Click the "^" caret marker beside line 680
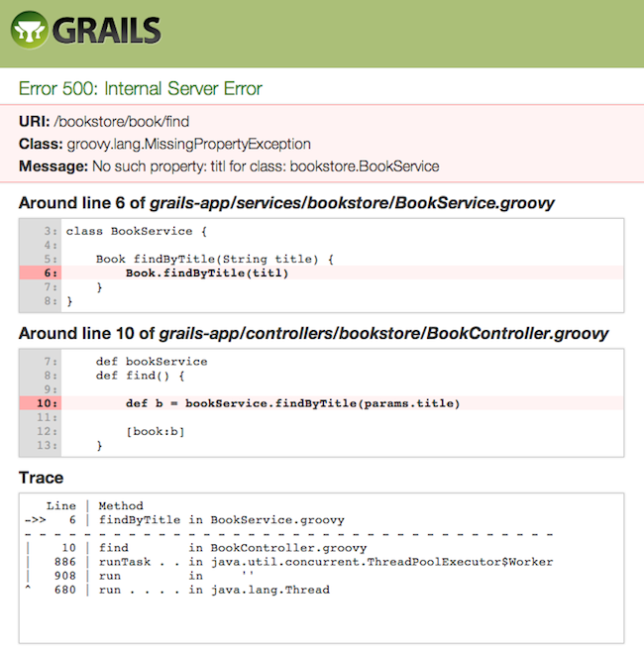The width and height of the screenshot is (644, 653). pos(27,590)
